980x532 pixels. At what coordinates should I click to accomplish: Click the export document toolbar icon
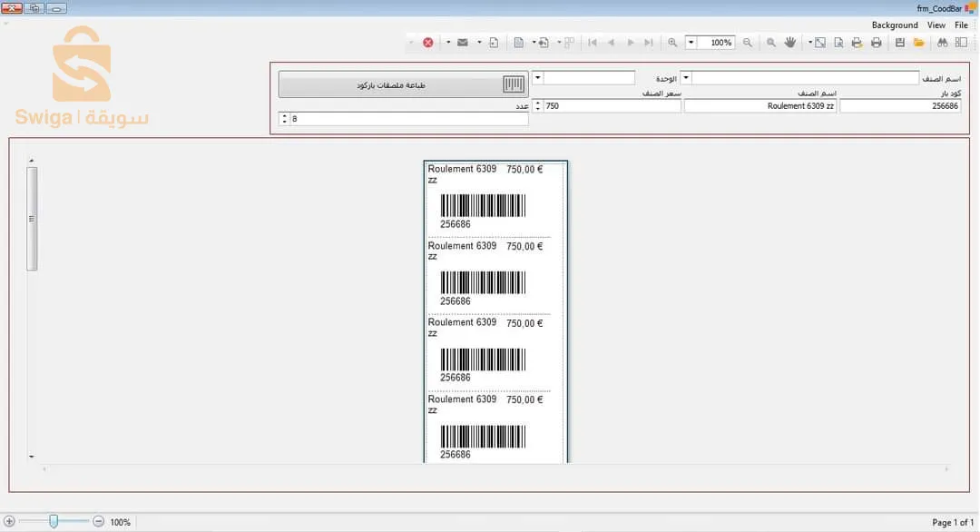coord(544,43)
